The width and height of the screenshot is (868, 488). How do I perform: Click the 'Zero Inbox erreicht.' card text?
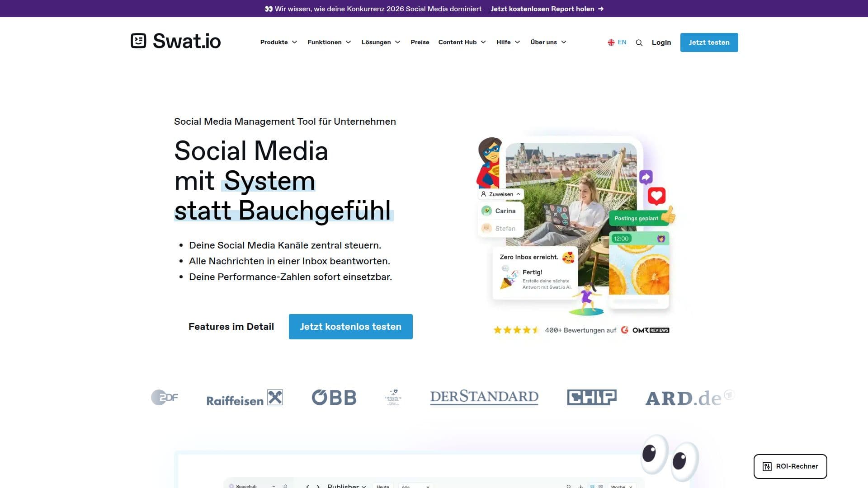(529, 257)
